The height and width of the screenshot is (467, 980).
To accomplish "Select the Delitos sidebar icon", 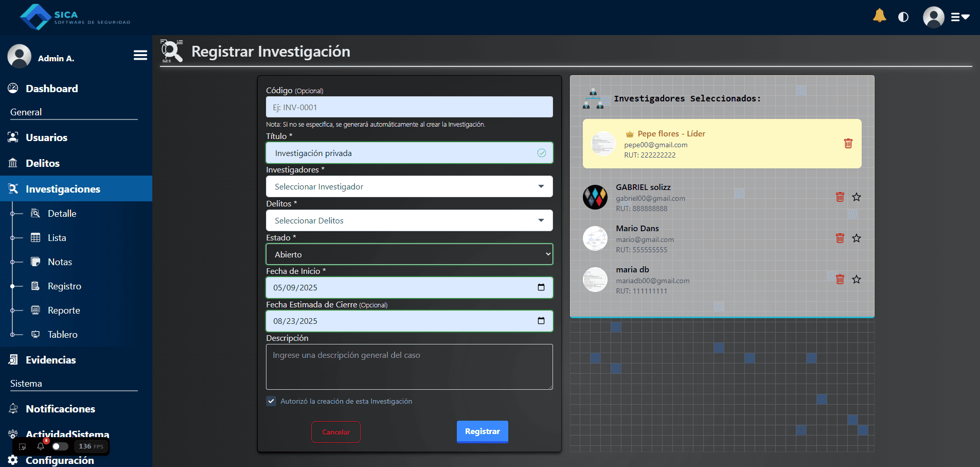I will coord(13,163).
